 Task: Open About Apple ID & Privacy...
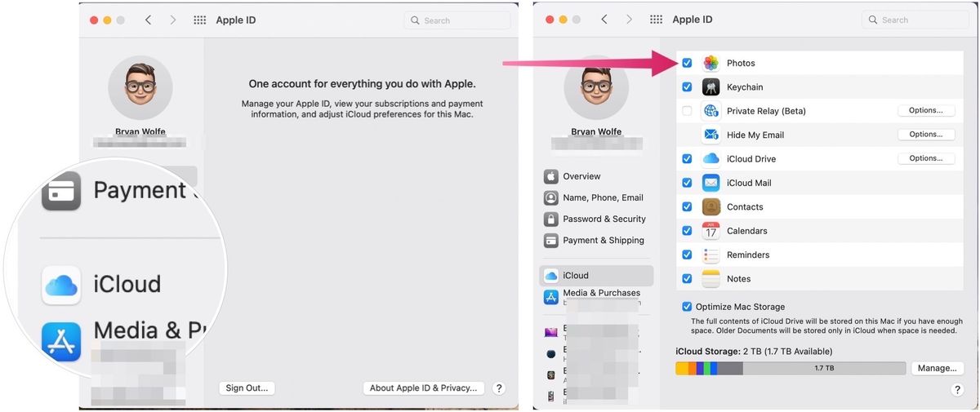423,388
